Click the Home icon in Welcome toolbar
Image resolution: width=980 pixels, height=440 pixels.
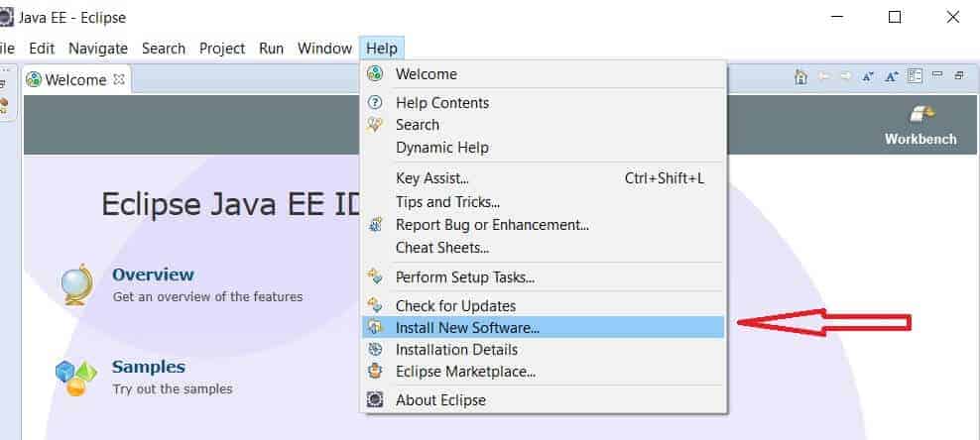click(x=800, y=77)
